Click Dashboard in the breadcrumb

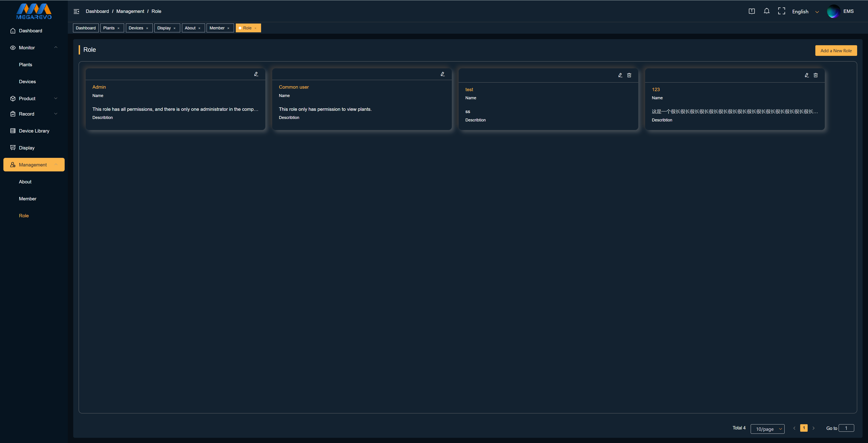click(x=97, y=12)
